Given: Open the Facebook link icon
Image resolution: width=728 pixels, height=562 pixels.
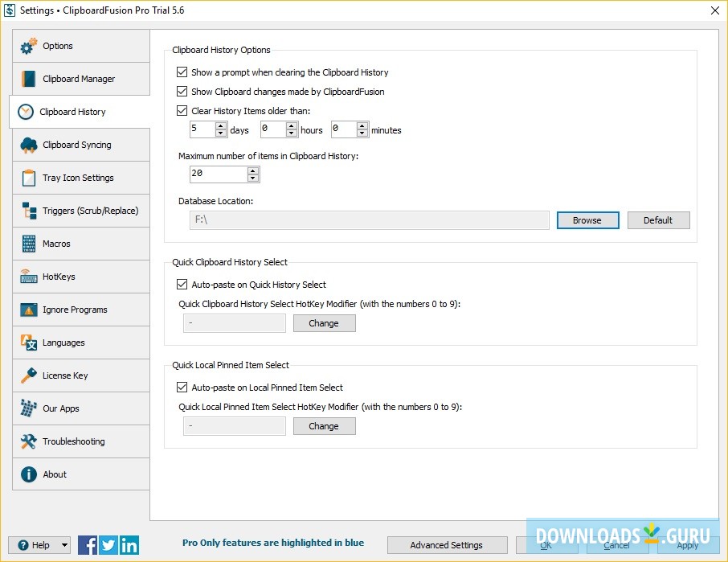Looking at the screenshot, I should 88,545.
